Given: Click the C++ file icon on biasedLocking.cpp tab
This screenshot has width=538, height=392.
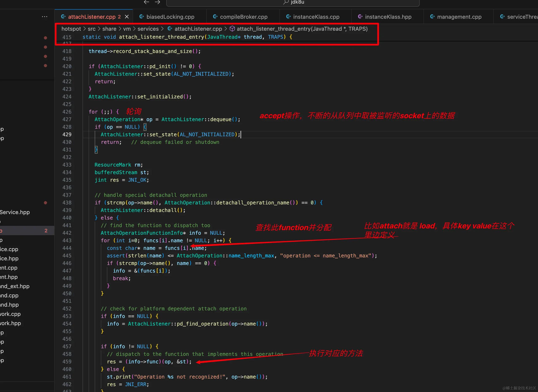Looking at the screenshot, I should coord(142,17).
